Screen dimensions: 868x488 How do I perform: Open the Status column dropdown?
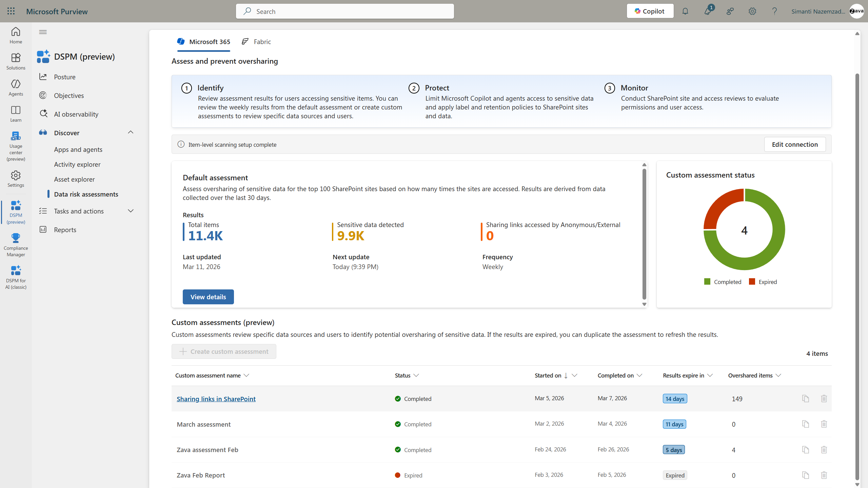pyautogui.click(x=416, y=375)
